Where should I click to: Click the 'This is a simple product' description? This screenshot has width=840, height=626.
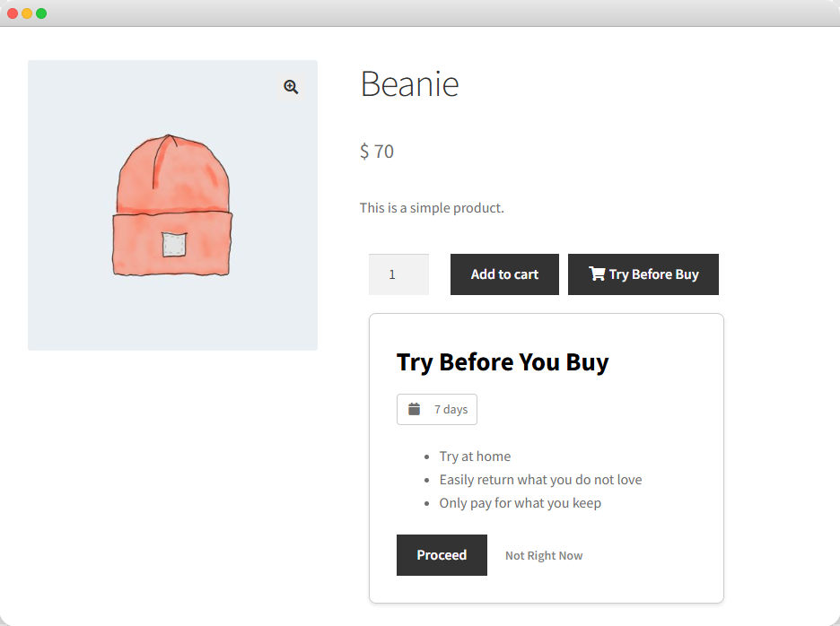click(432, 208)
